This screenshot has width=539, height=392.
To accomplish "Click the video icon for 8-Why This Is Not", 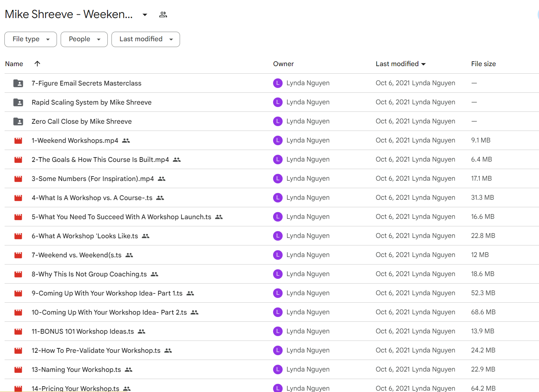I will pyautogui.click(x=18, y=274).
